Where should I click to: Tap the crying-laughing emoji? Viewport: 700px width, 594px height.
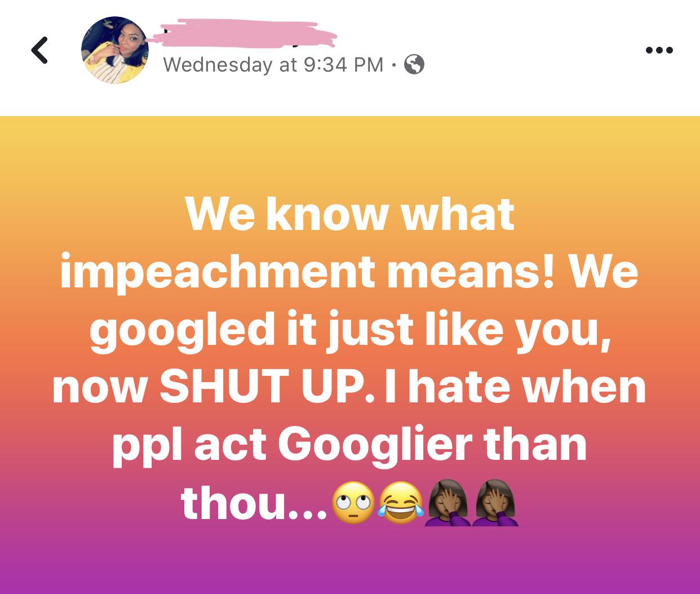point(401,503)
